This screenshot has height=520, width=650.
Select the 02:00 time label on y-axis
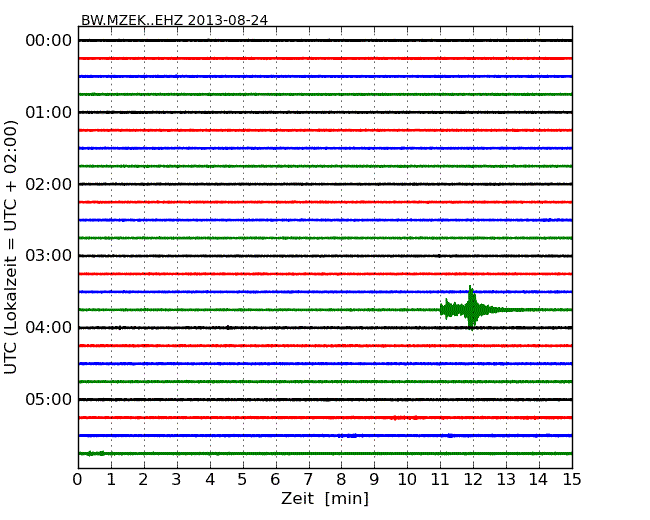(x=48, y=184)
